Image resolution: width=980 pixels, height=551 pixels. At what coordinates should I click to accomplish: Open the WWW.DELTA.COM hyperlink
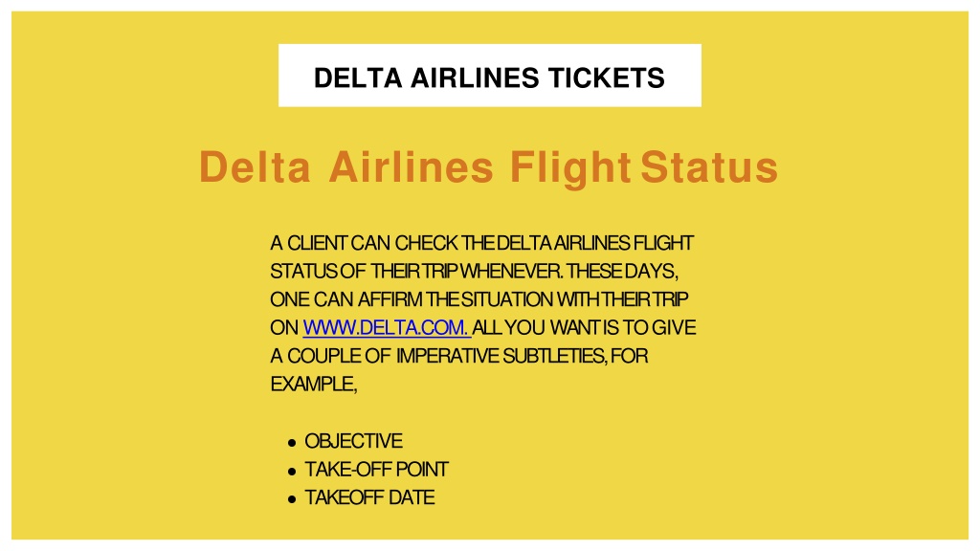[387, 327]
